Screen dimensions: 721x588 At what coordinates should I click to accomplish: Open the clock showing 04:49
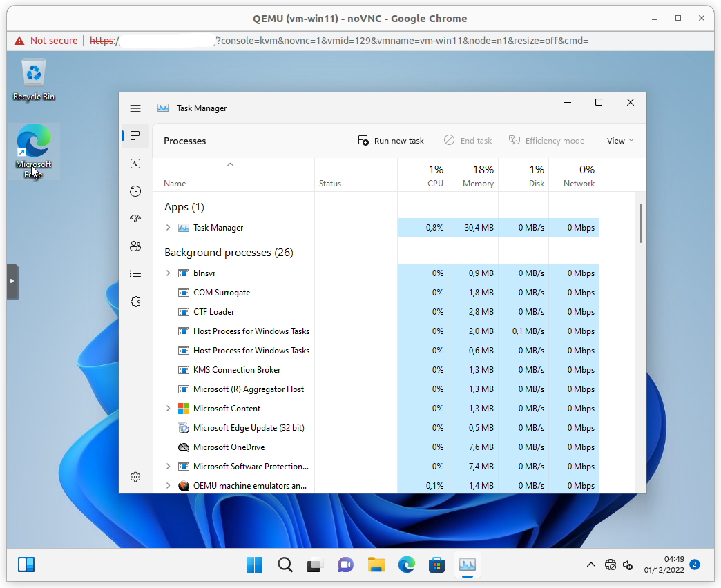click(x=664, y=565)
